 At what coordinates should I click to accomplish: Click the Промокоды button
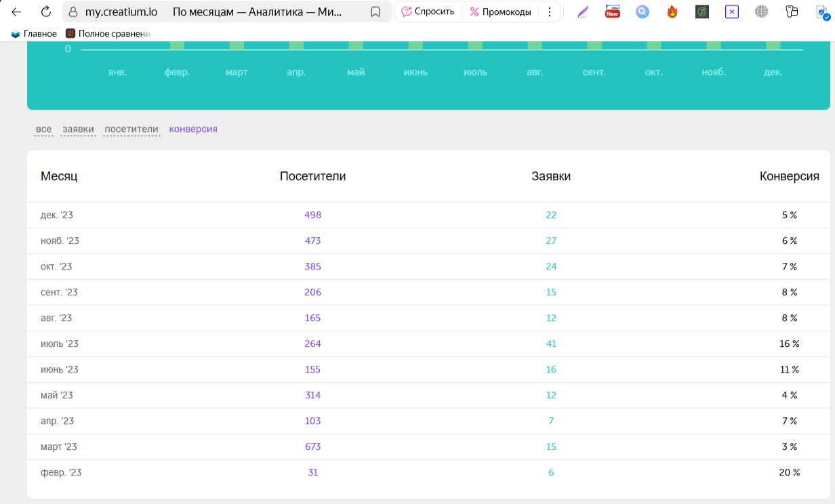point(501,12)
